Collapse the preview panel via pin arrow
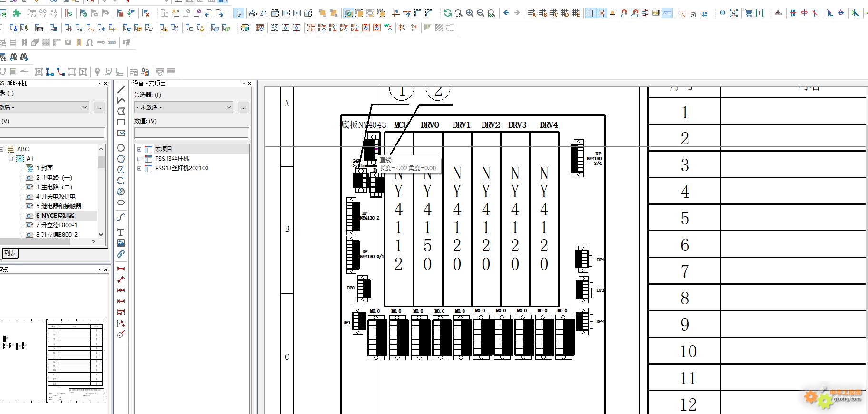The width and height of the screenshot is (868, 414). point(100,270)
